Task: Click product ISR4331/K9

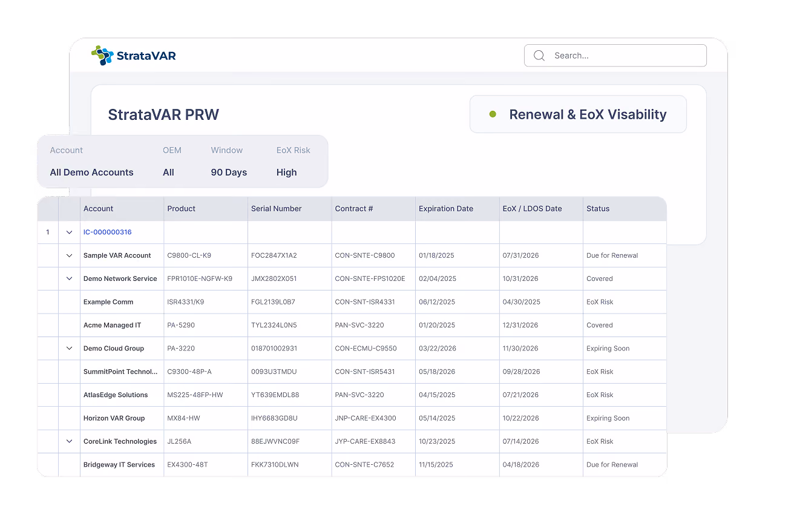Action: point(185,302)
